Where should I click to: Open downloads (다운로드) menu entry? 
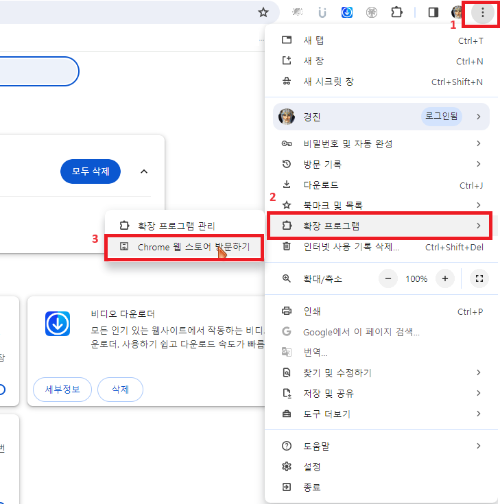point(382,185)
